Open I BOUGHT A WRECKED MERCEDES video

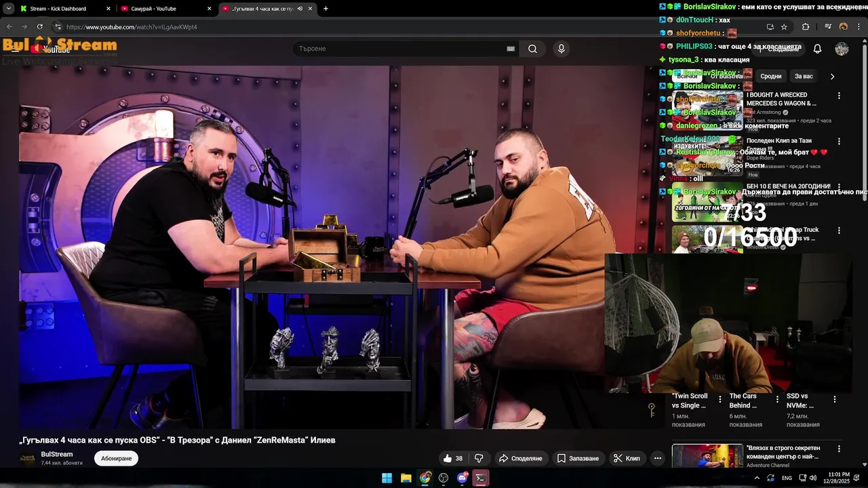click(781, 99)
